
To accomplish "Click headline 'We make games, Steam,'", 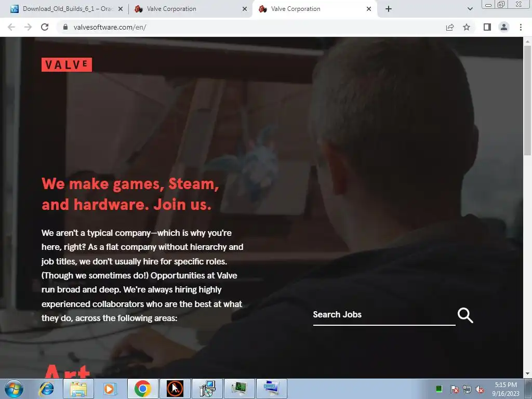I will click(130, 184).
